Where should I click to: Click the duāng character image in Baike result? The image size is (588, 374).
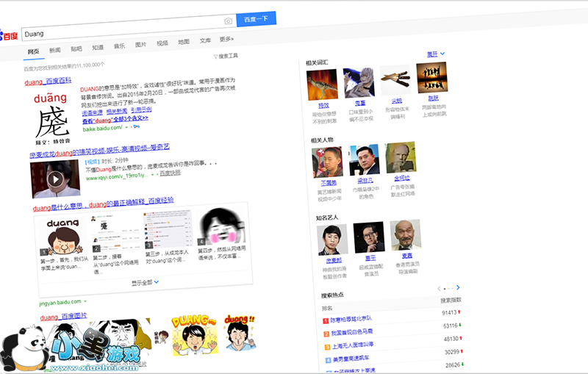click(51, 118)
